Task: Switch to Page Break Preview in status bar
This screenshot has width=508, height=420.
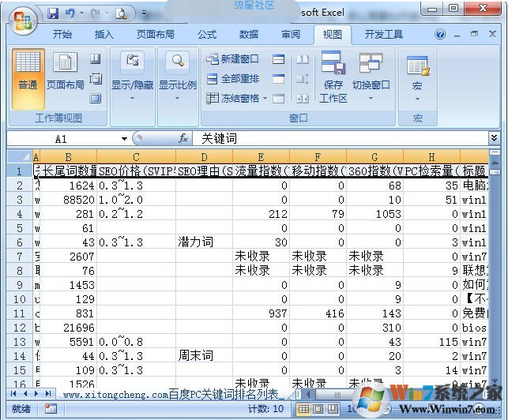Action: [x=333, y=409]
